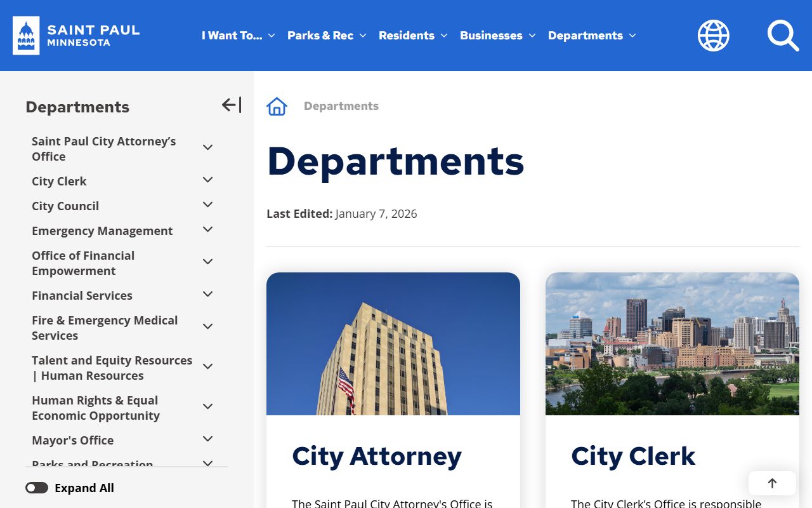Image resolution: width=812 pixels, height=508 pixels.
Task: Open the Businesses menu
Action: [498, 36]
